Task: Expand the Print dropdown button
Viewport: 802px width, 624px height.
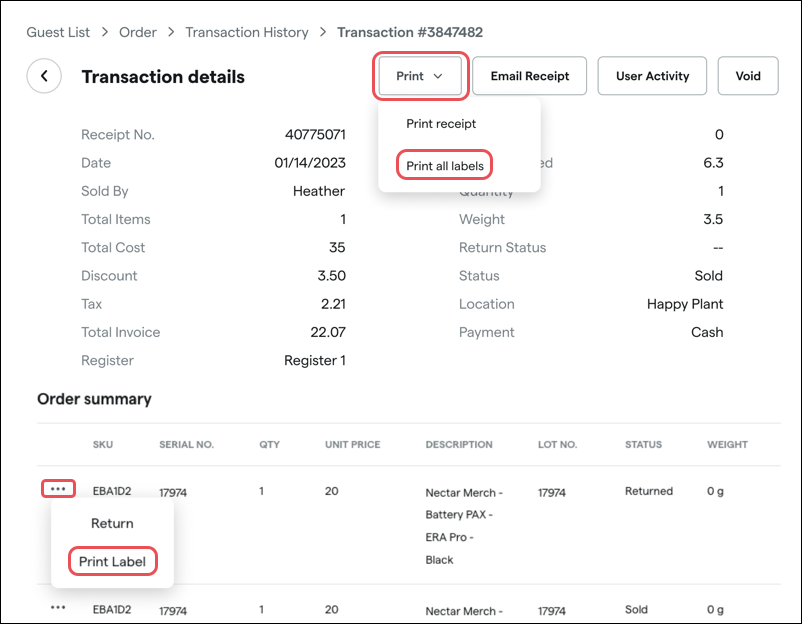Action: pos(420,76)
